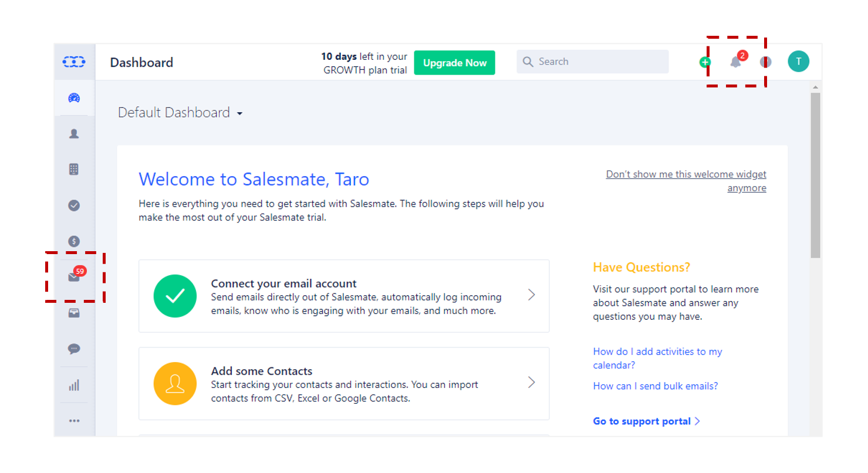Click the Welcome to Salesmate, Taro heading
Screen dimensions: 868x473
coord(254,179)
